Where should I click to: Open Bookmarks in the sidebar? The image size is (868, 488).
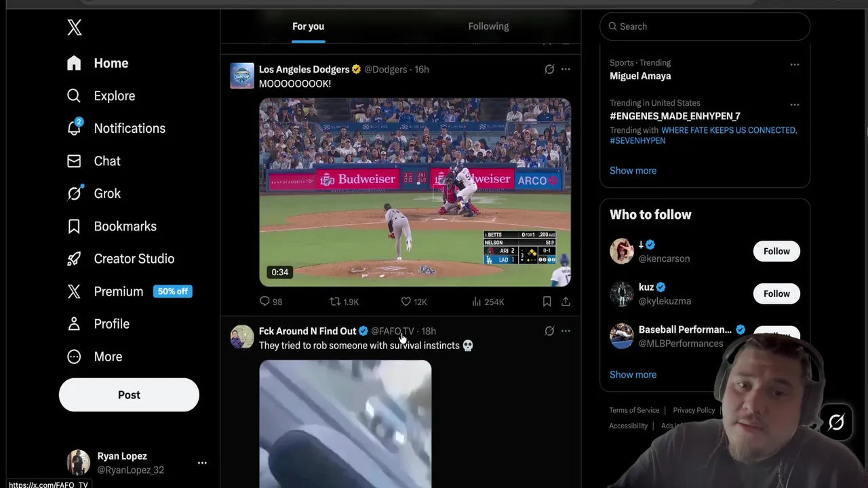[x=112, y=226]
